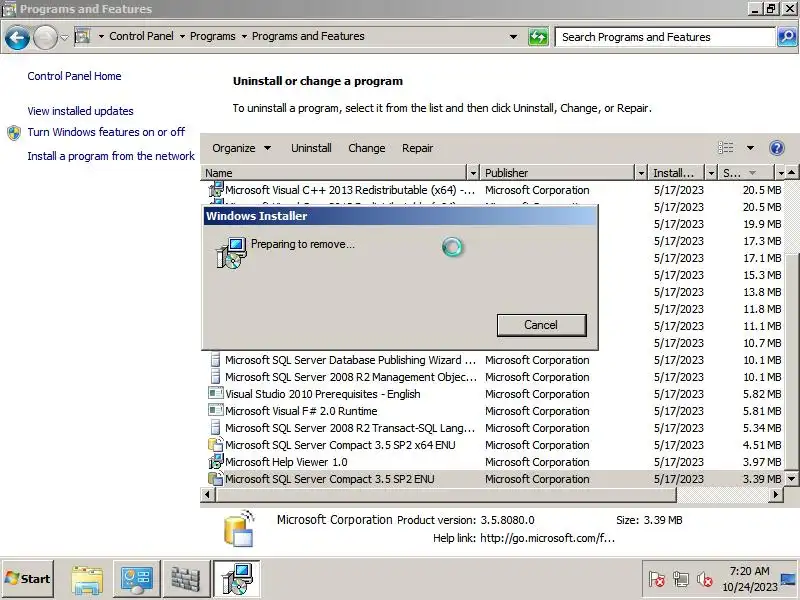Click icon of Microsoft Visual F# 2.0 Runtime row
Viewport: 800px width, 600px height.
point(216,410)
